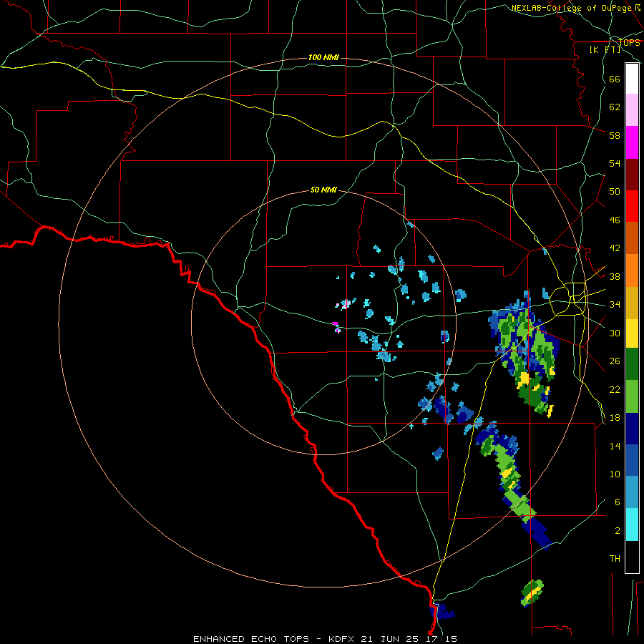
Task: Click the 2 legend value
Action: coord(617,531)
